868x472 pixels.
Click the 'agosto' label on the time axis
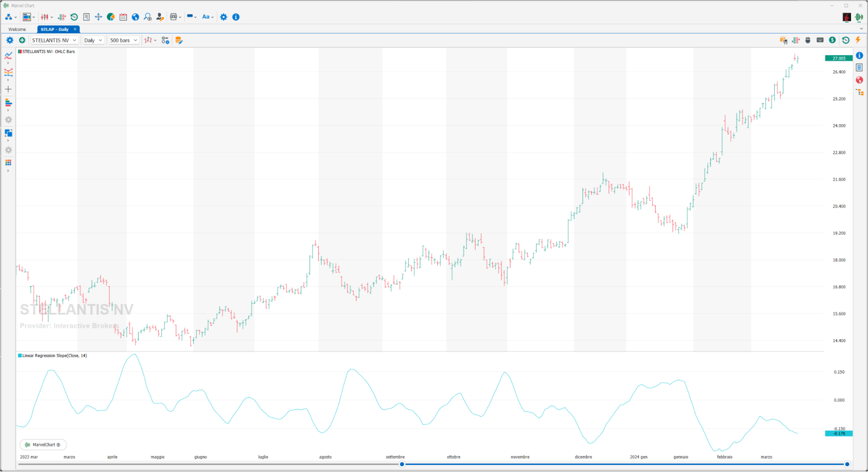tap(325, 457)
